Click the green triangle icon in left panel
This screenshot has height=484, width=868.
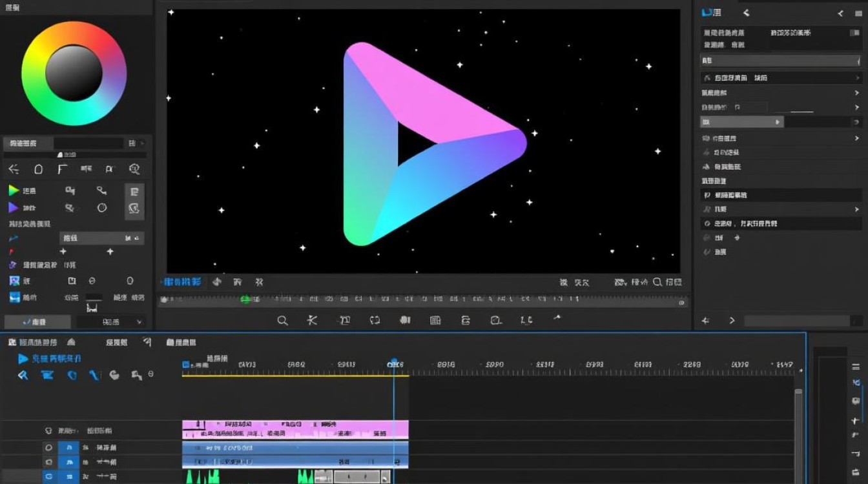(14, 190)
